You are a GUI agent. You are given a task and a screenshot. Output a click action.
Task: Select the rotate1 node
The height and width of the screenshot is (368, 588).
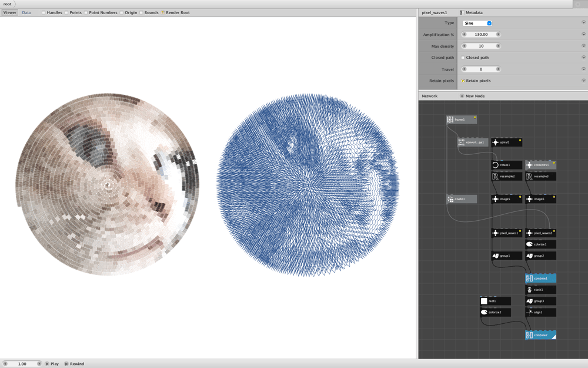click(507, 165)
